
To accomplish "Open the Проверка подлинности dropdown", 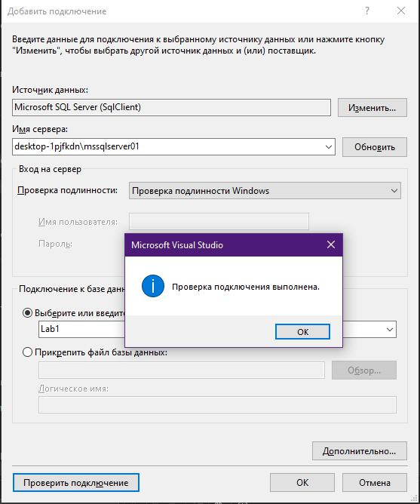I will [265, 191].
